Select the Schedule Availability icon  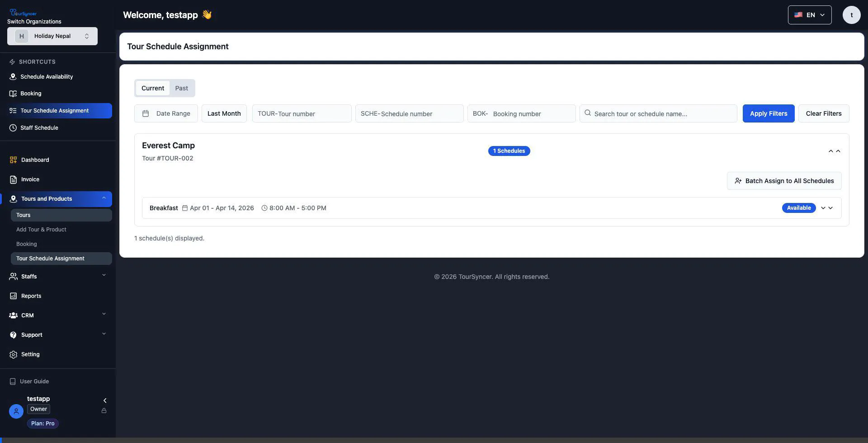click(13, 76)
